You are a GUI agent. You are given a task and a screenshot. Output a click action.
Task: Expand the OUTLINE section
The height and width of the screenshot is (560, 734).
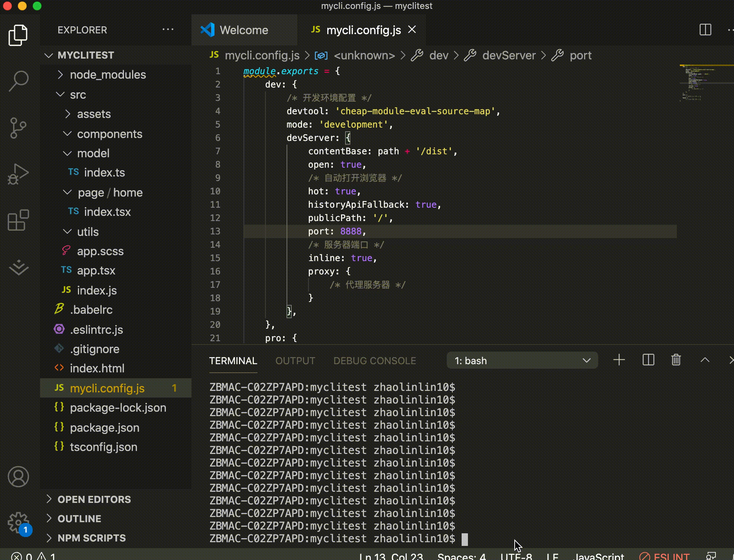pyautogui.click(x=115, y=519)
